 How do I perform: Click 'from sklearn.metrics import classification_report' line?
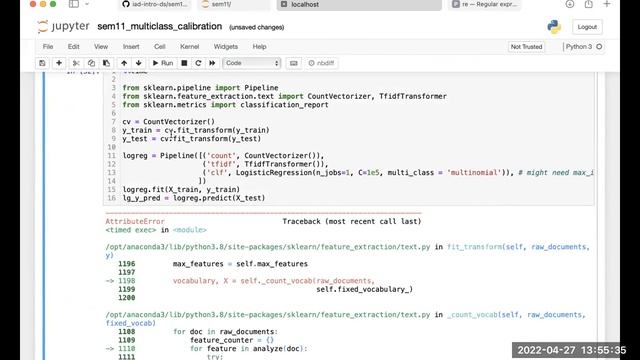click(225, 105)
